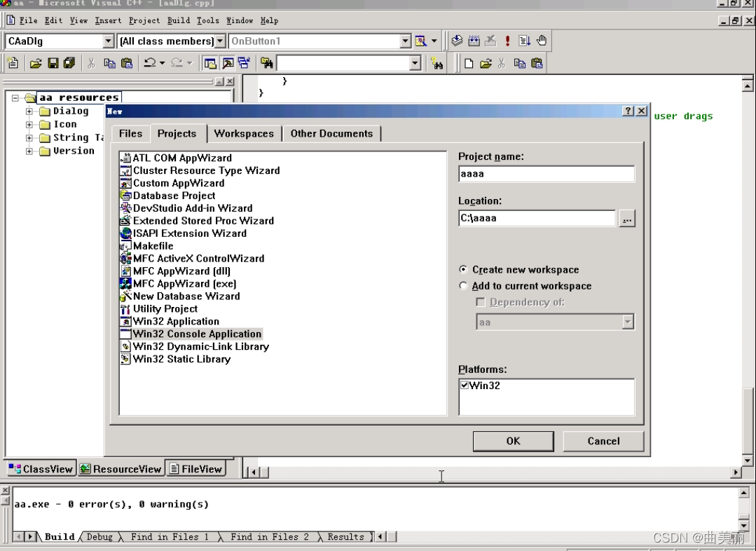Expand the Dialog folder node

(x=29, y=111)
